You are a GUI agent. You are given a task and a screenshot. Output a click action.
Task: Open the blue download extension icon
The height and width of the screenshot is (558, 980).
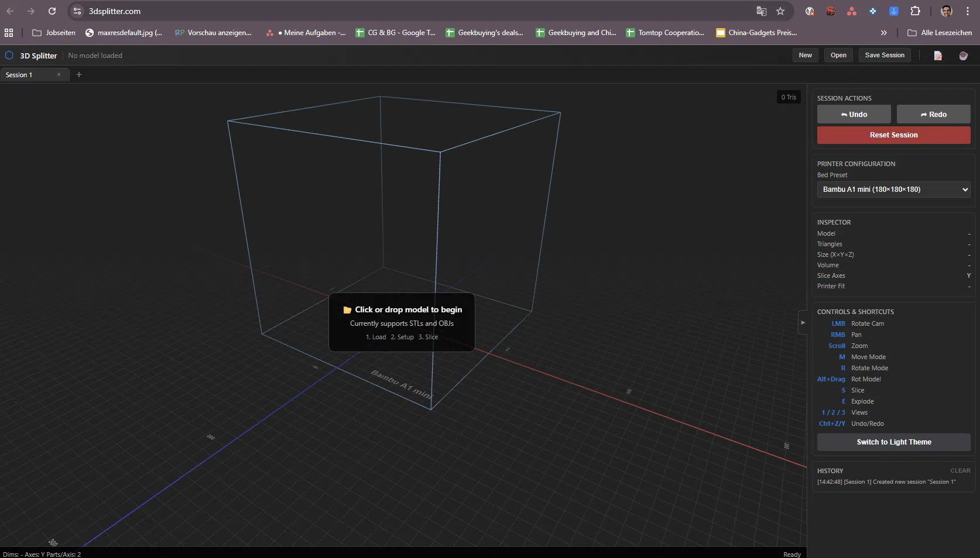pyautogui.click(x=893, y=11)
